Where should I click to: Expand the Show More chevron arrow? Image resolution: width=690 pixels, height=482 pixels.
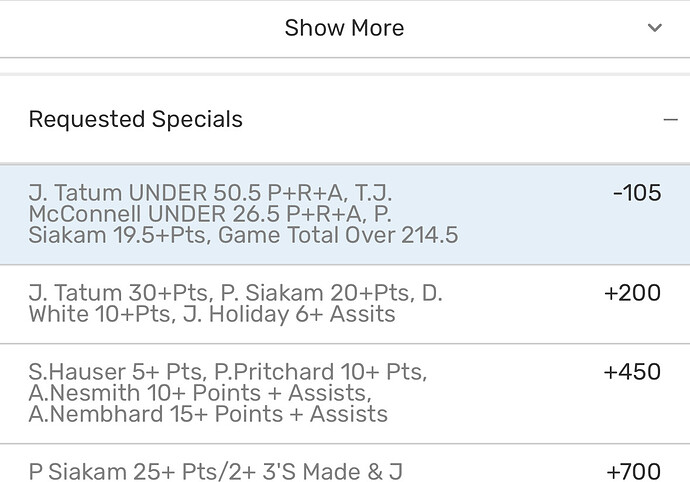click(655, 28)
